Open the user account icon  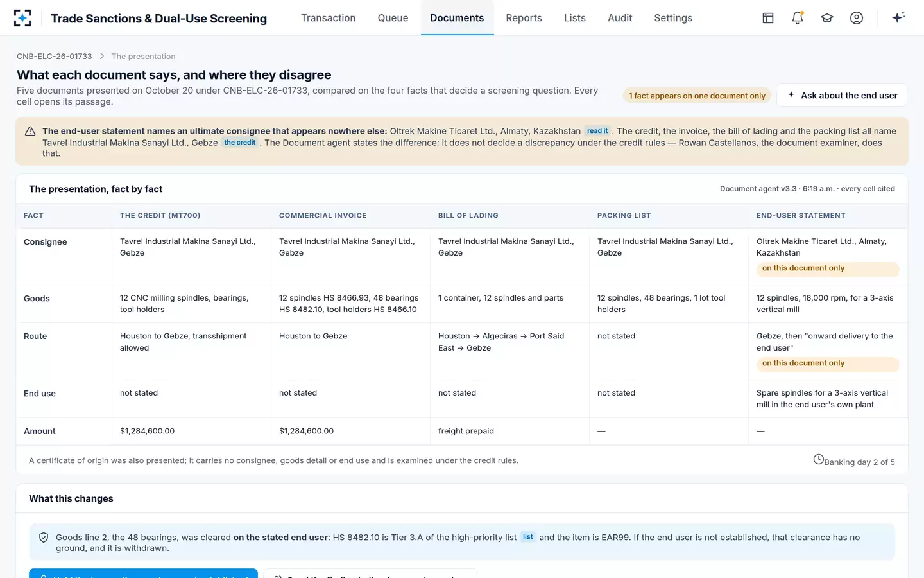857,18
